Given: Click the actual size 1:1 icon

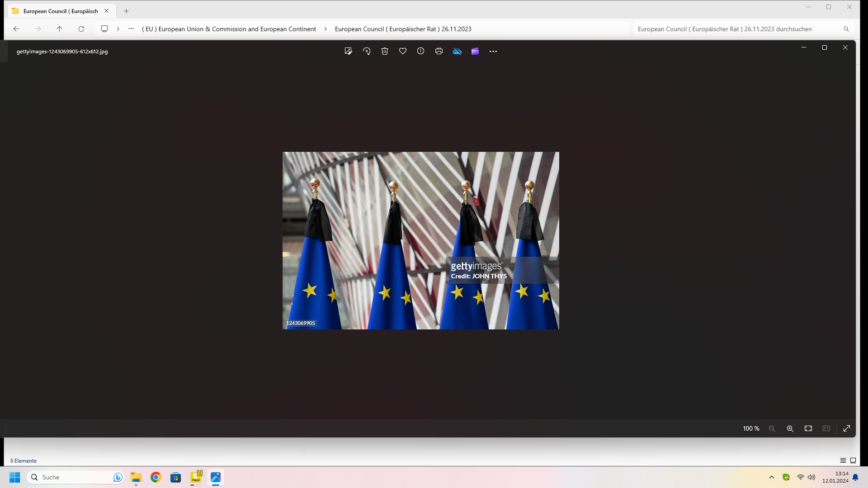Looking at the screenshot, I should [826, 429].
